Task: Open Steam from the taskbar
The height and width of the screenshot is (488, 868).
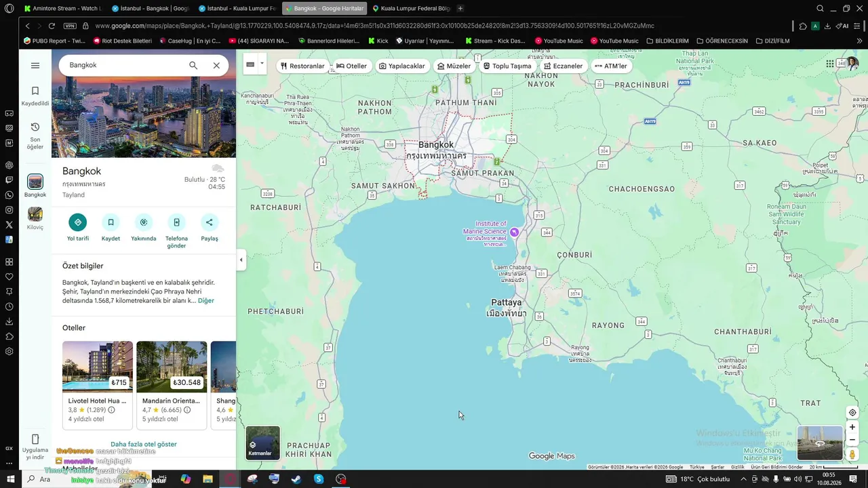Action: tap(296, 479)
